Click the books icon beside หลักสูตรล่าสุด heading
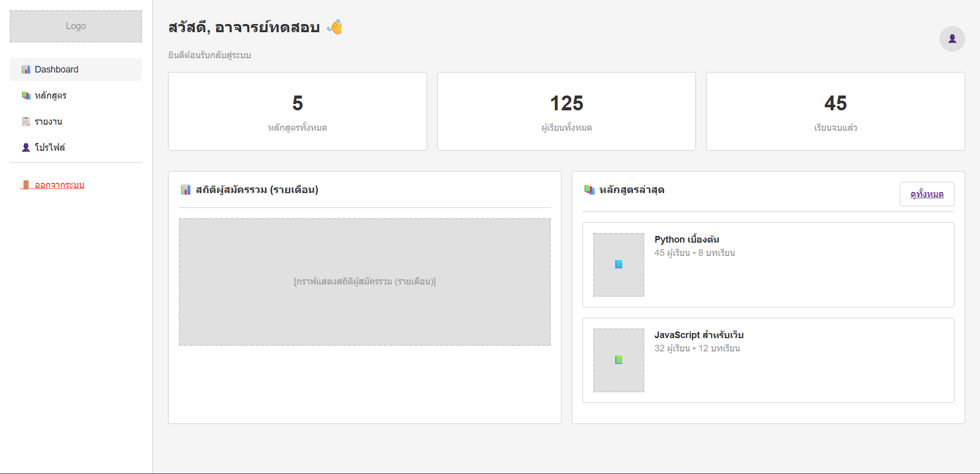980x474 pixels. point(589,189)
